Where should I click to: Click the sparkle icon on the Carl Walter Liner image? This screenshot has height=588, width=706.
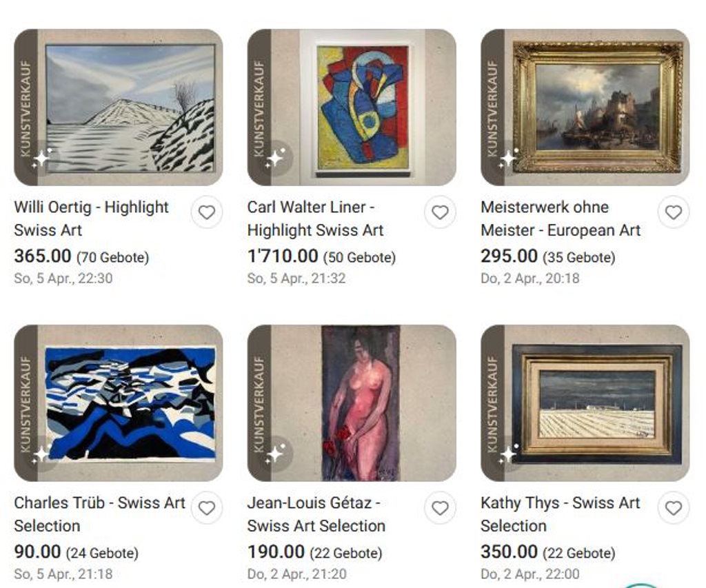pyautogui.click(x=276, y=158)
